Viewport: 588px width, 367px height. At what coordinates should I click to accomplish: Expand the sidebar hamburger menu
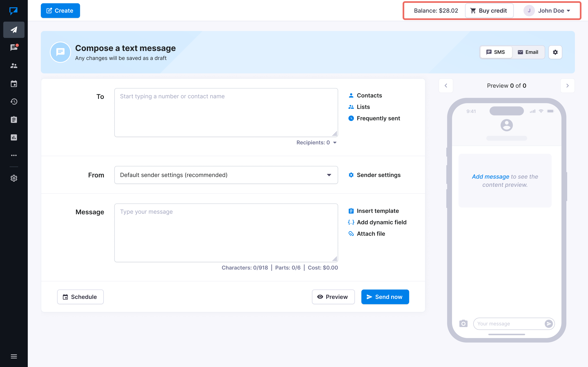[14, 356]
